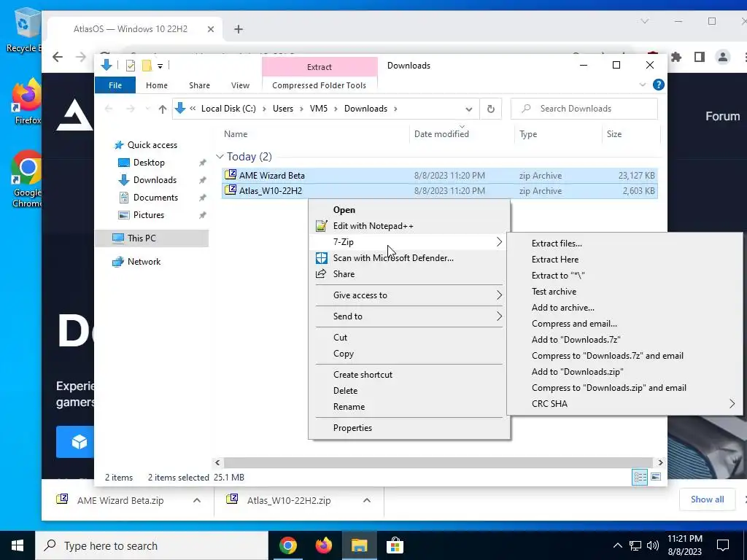Click Show all downloads in Chrome

[x=707, y=499]
